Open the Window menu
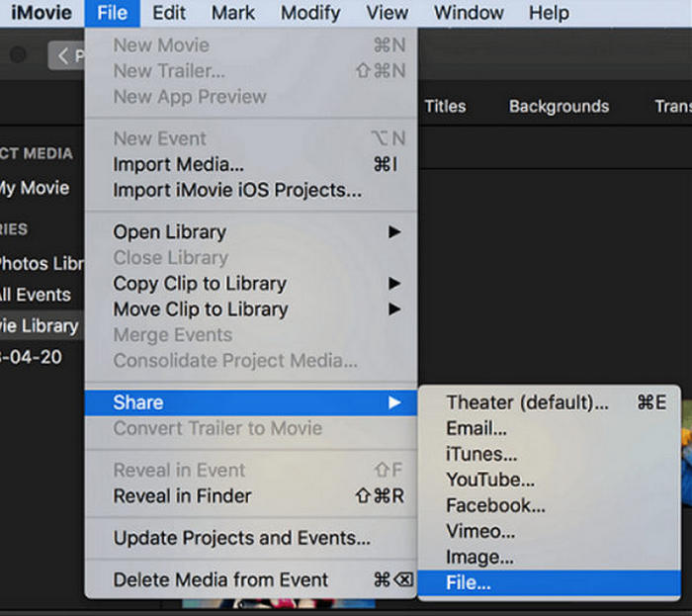Image resolution: width=692 pixels, height=616 pixels. pyautogui.click(x=469, y=13)
